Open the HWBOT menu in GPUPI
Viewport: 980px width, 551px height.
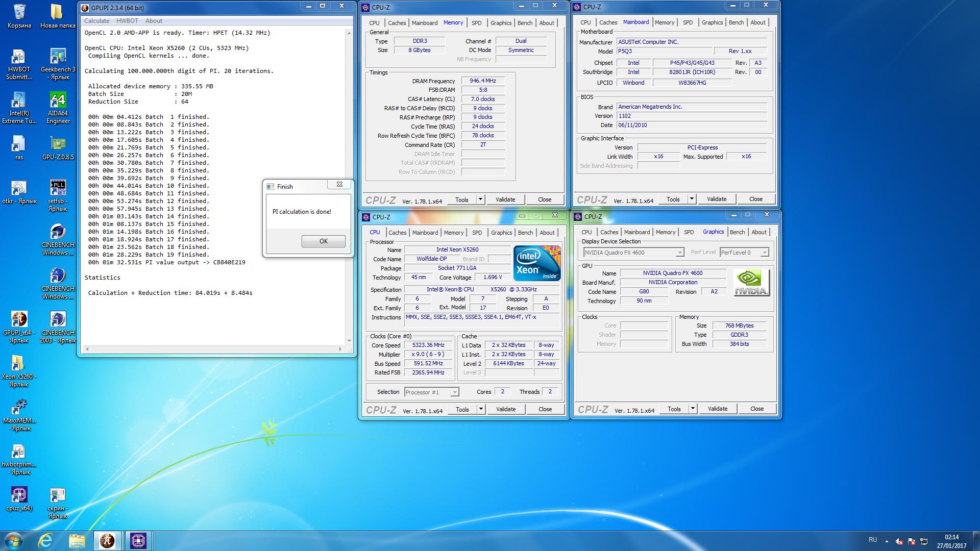coord(127,21)
